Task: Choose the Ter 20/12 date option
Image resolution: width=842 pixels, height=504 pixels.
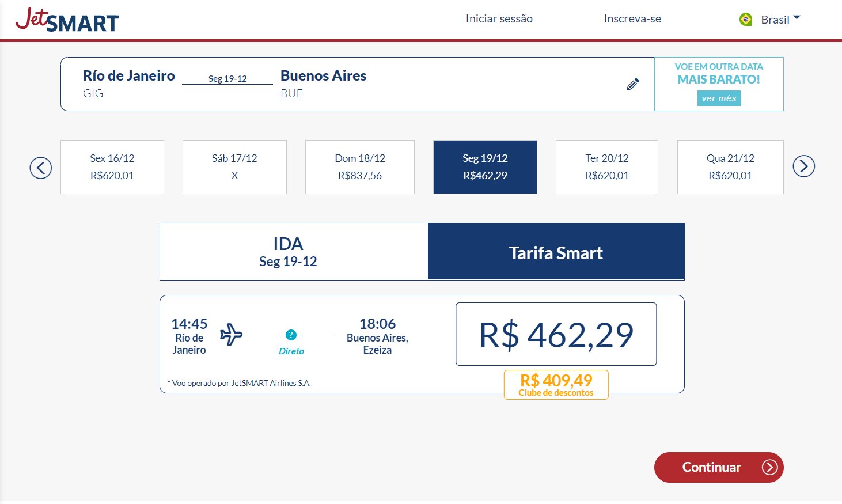Action: coord(607,167)
